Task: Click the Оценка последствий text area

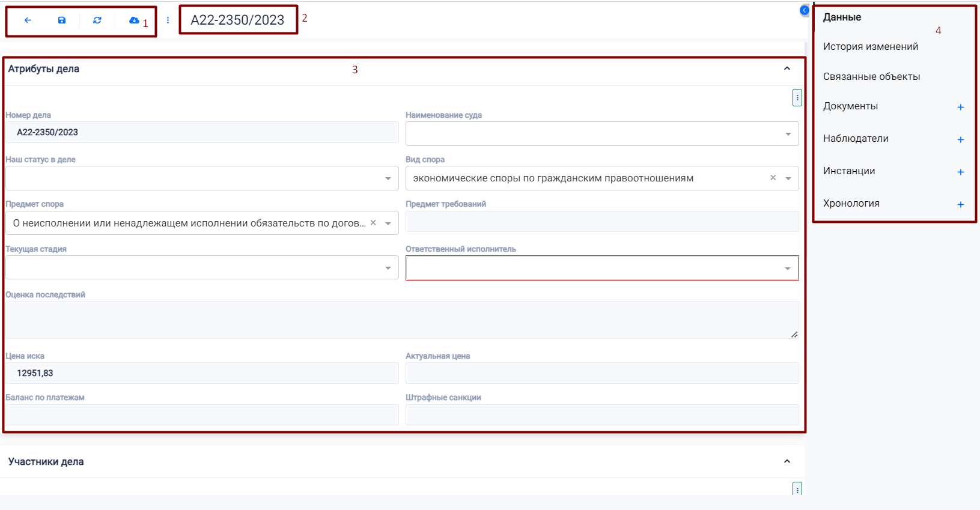Action: click(x=401, y=320)
